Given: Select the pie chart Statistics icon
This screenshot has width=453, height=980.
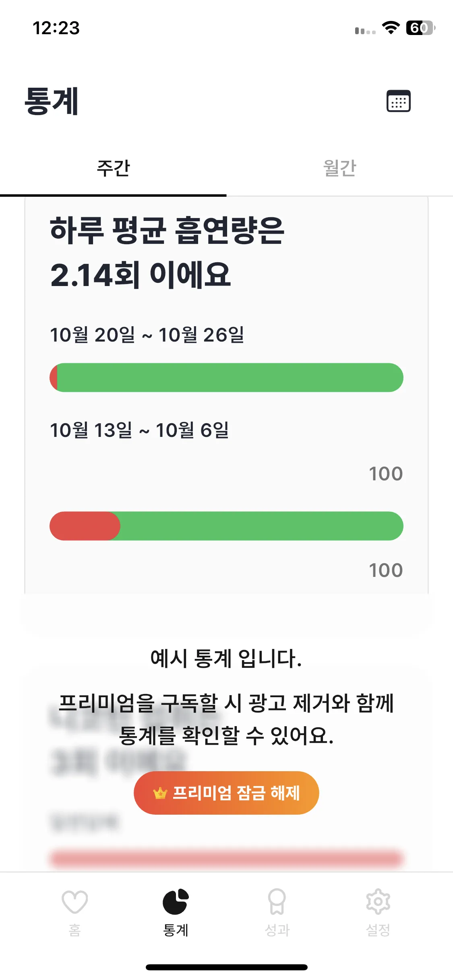Looking at the screenshot, I should [x=176, y=902].
